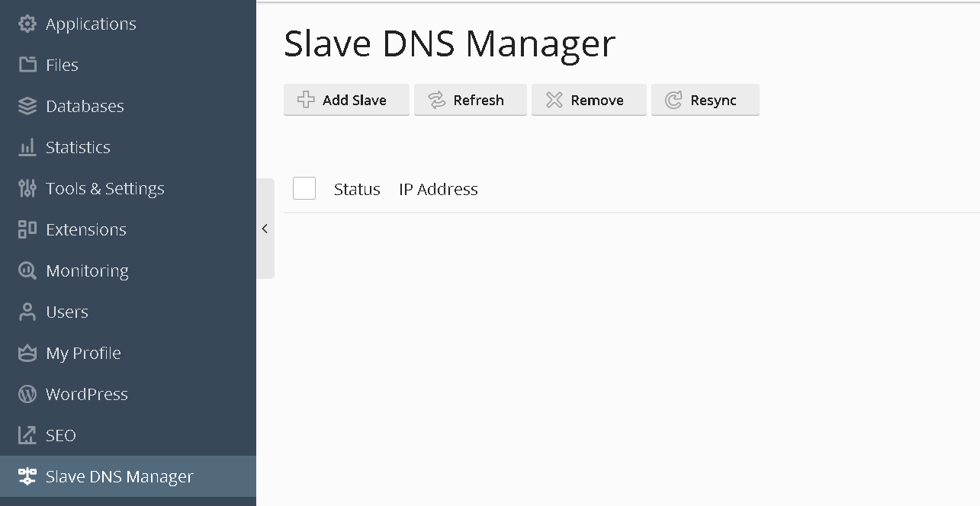The width and height of the screenshot is (980, 506).
Task: Click the Remove button
Action: click(x=589, y=100)
